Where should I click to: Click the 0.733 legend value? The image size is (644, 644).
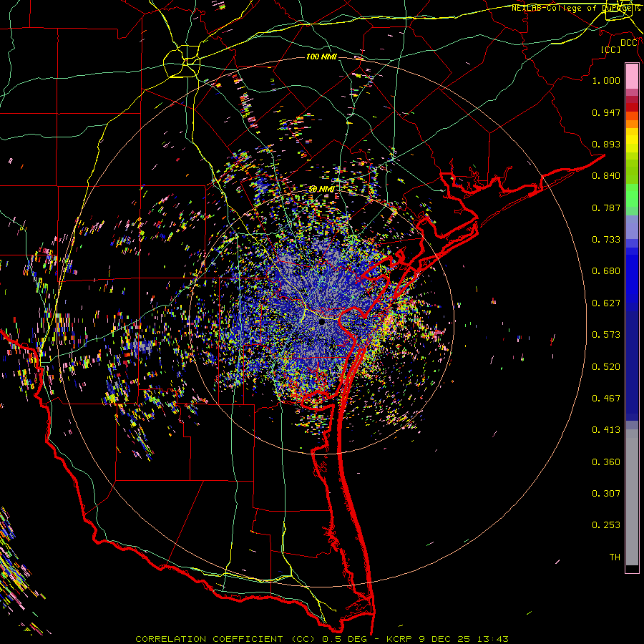[606, 240]
